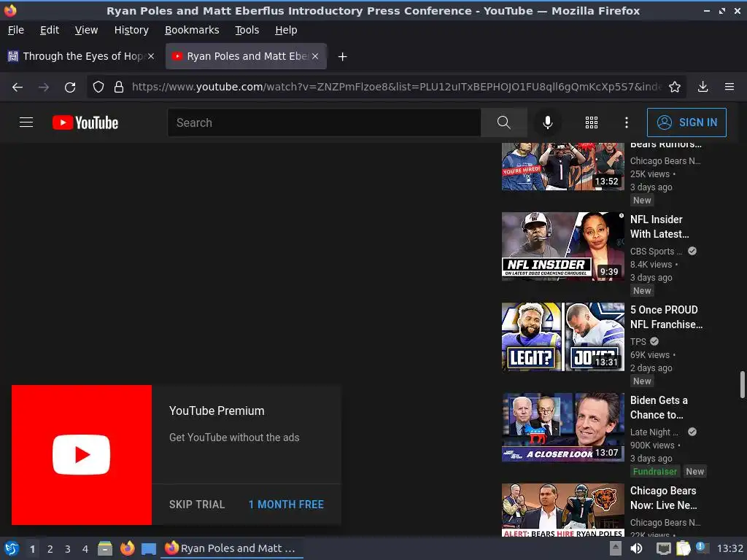Image resolution: width=747 pixels, height=560 pixels.
Task: Click the address bar URL text
Action: tap(397, 87)
